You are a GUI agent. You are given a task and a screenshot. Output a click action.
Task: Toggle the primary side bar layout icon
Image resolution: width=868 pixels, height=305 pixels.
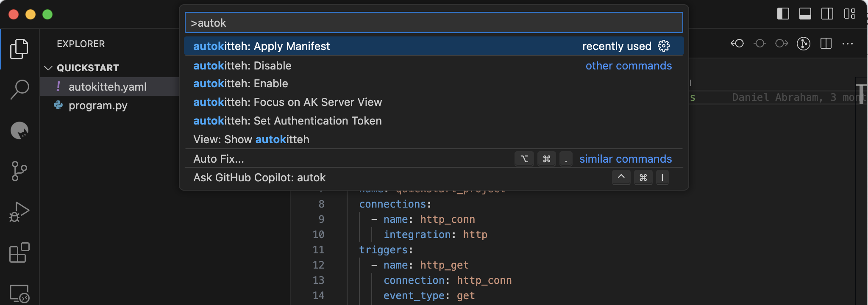pyautogui.click(x=783, y=14)
